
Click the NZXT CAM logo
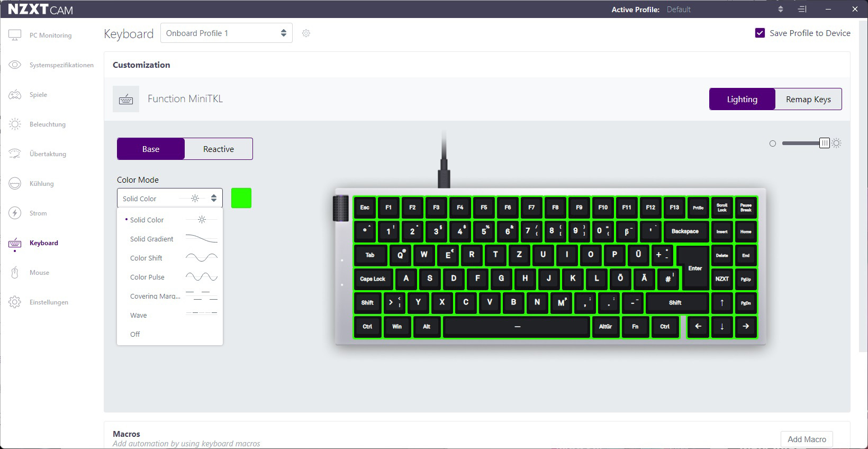40,9
